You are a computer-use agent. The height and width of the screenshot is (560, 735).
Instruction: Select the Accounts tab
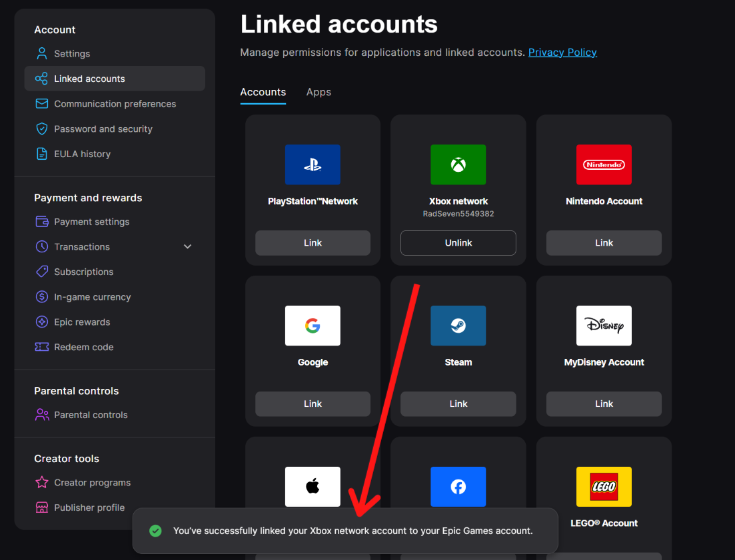point(263,92)
